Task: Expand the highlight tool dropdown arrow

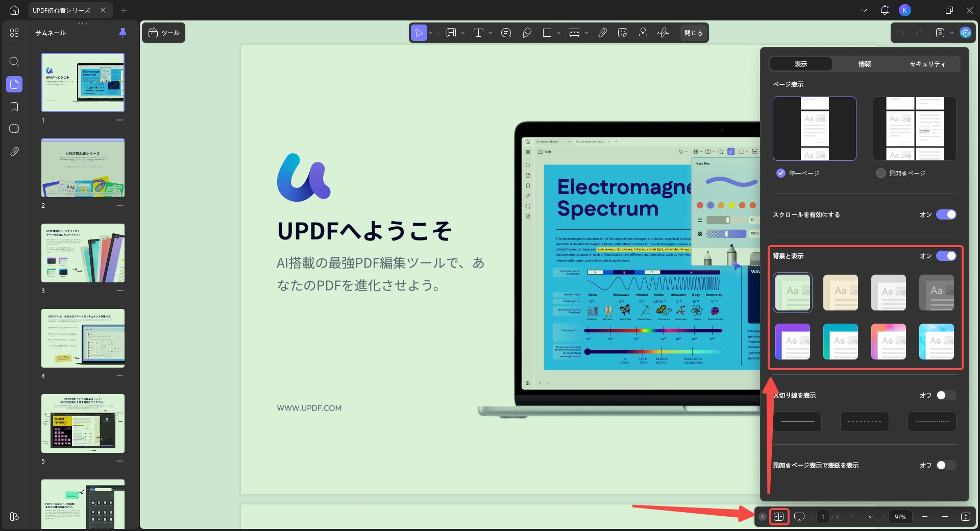Action: click(463, 33)
